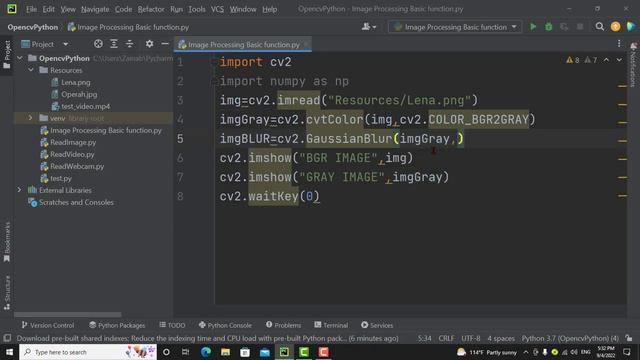Viewport: 640px width, 360px height.
Task: Open the Terminal tool window
Action: [x=331, y=325]
